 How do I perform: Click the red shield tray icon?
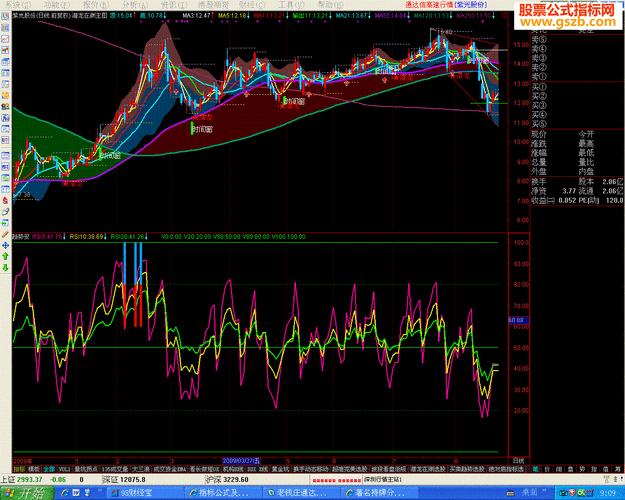coord(572,493)
